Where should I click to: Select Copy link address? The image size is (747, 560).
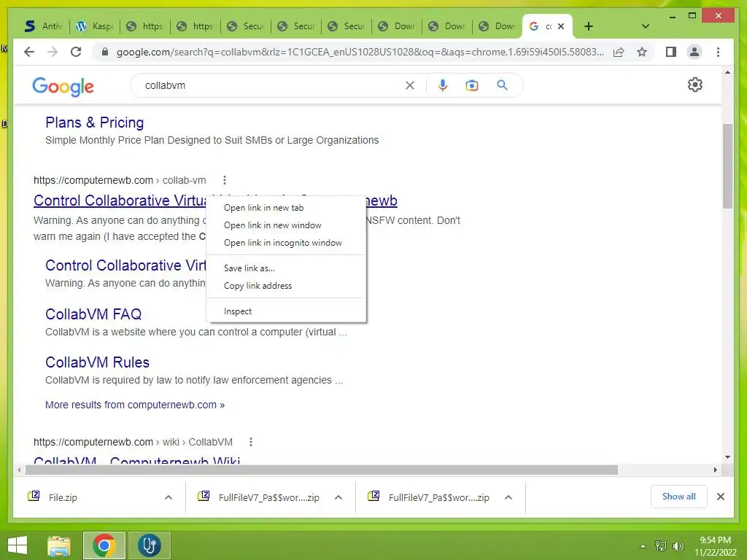[x=286, y=286]
